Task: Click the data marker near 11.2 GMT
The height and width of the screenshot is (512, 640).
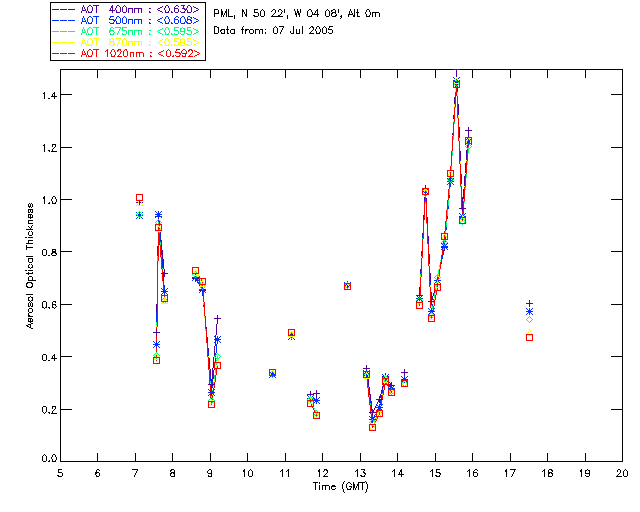Action: click(291, 333)
